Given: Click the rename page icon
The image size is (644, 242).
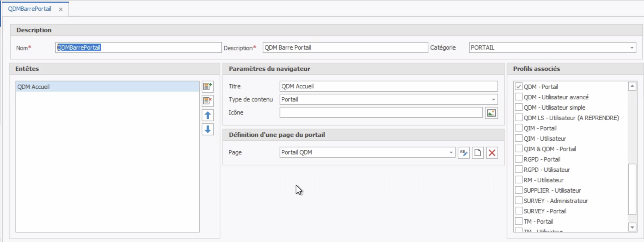Looking at the screenshot, I should tap(463, 153).
